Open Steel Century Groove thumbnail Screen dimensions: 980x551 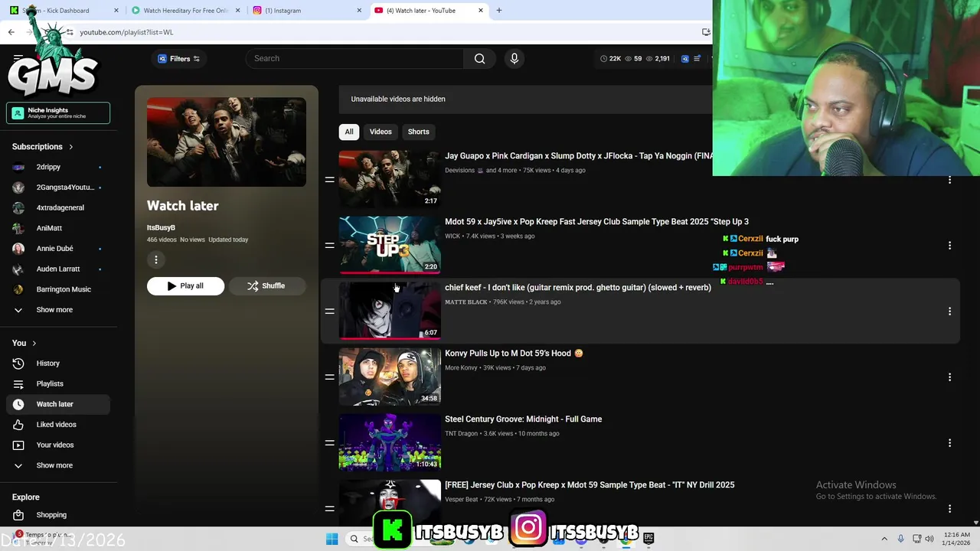click(390, 442)
